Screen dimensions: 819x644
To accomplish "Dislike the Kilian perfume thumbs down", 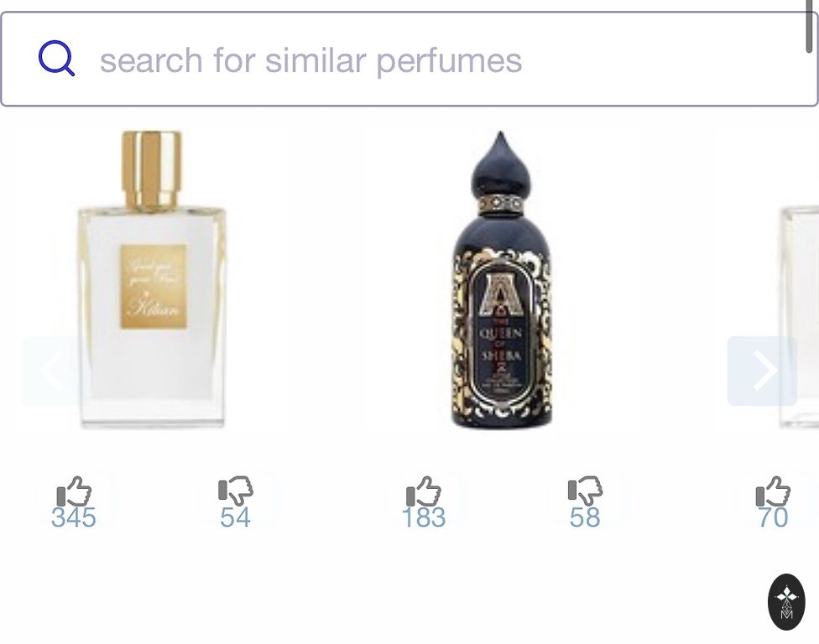I will point(236,491).
